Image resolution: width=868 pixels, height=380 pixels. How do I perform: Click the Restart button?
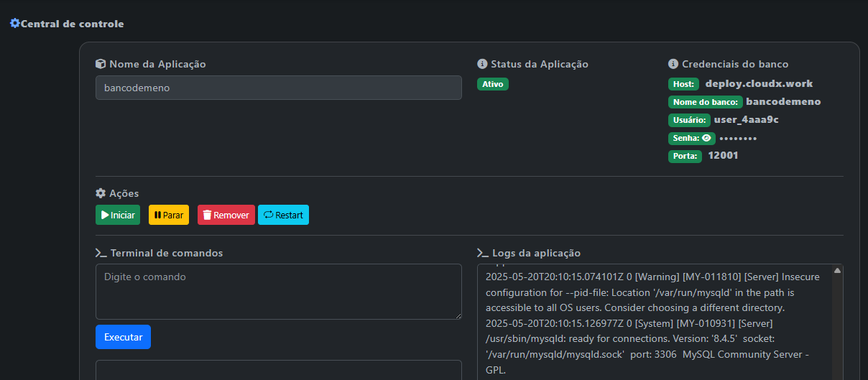coord(283,215)
